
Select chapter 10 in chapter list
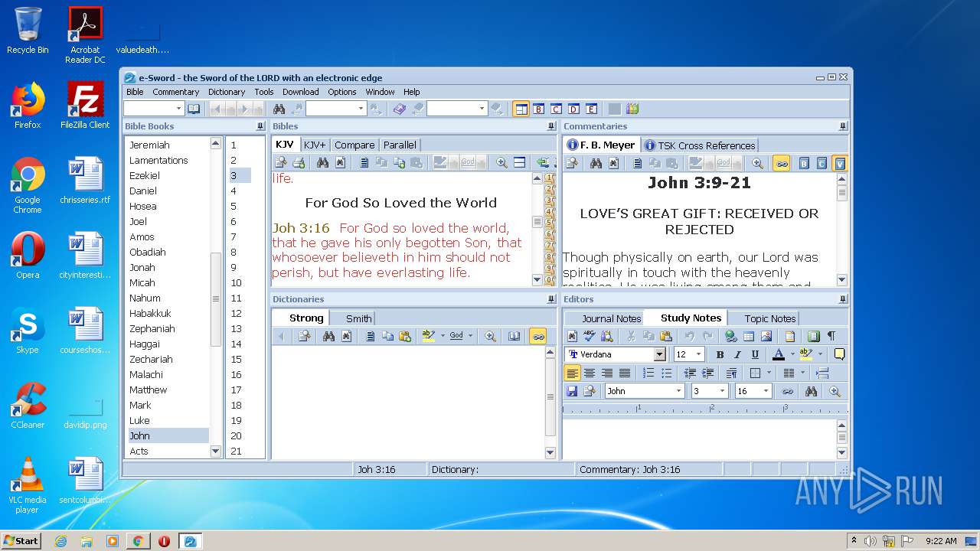pos(236,282)
